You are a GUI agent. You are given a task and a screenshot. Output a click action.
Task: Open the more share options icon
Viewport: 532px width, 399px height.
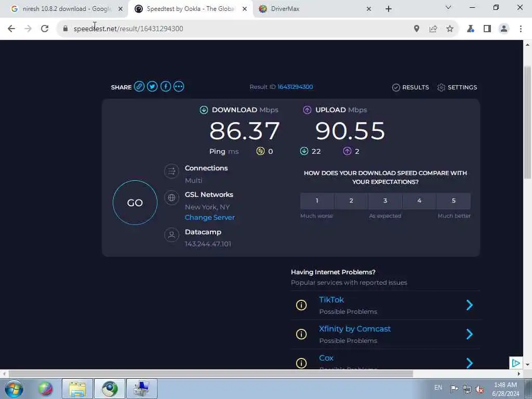(179, 87)
